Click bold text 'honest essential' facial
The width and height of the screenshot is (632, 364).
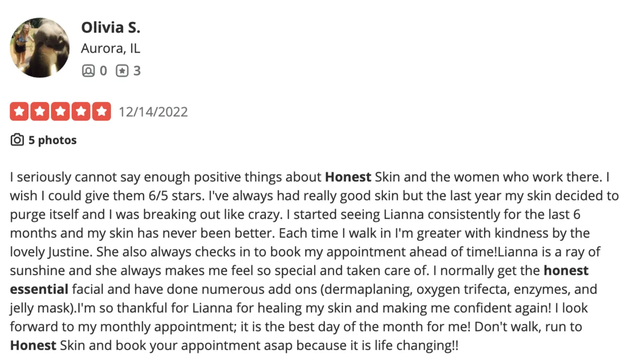pos(299,280)
